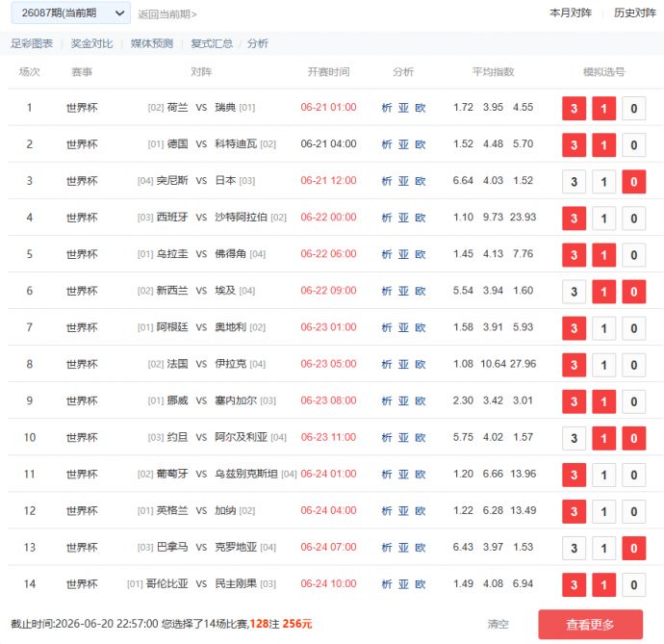Click team name 阿根廷 in match 7
The image size is (664, 644).
click(x=172, y=327)
